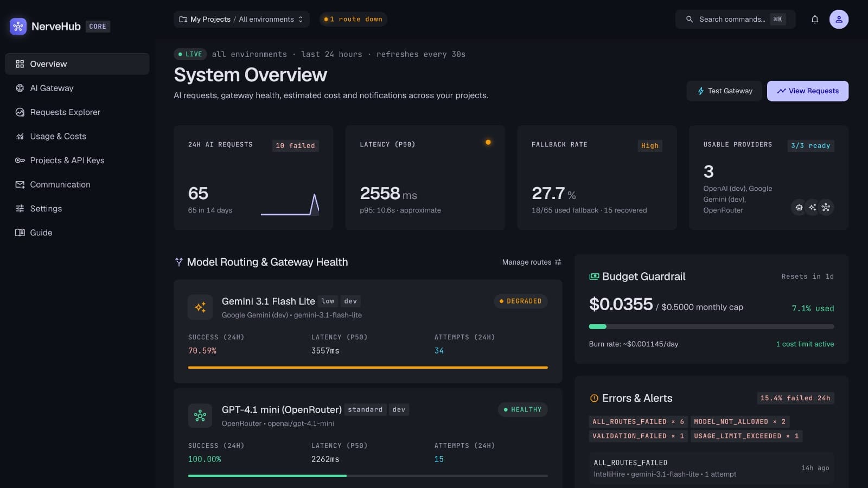
Task: Open Requests Explorer page
Action: coord(77,112)
